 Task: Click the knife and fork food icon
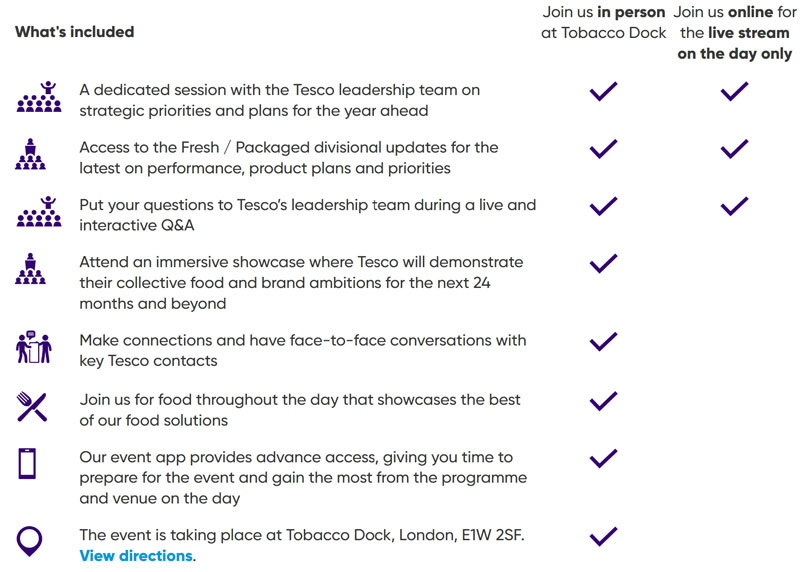tap(32, 407)
